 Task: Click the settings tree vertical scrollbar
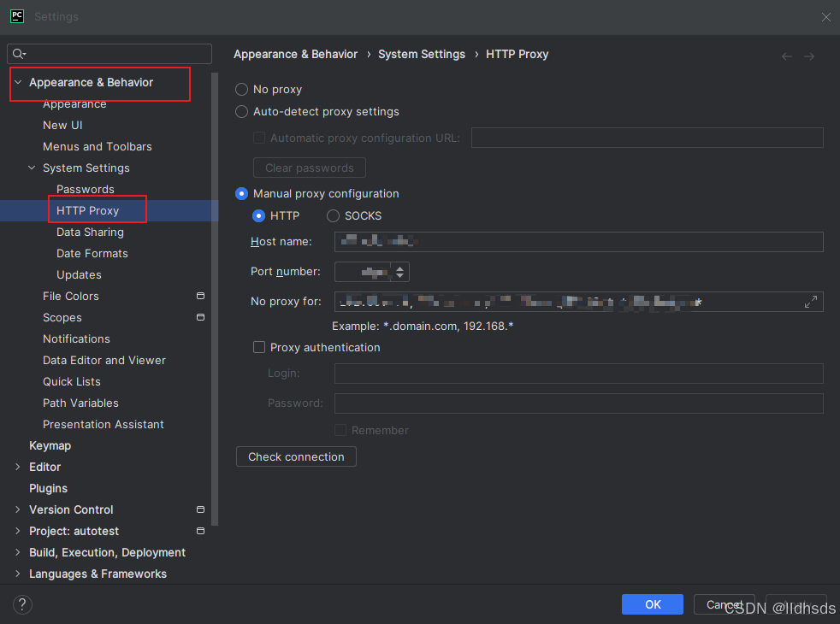point(215,298)
